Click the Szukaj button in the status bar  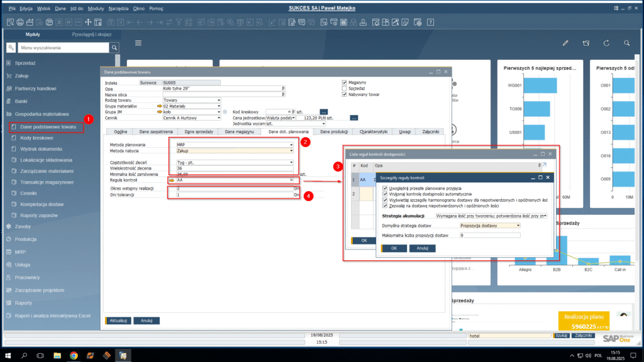coord(561,336)
